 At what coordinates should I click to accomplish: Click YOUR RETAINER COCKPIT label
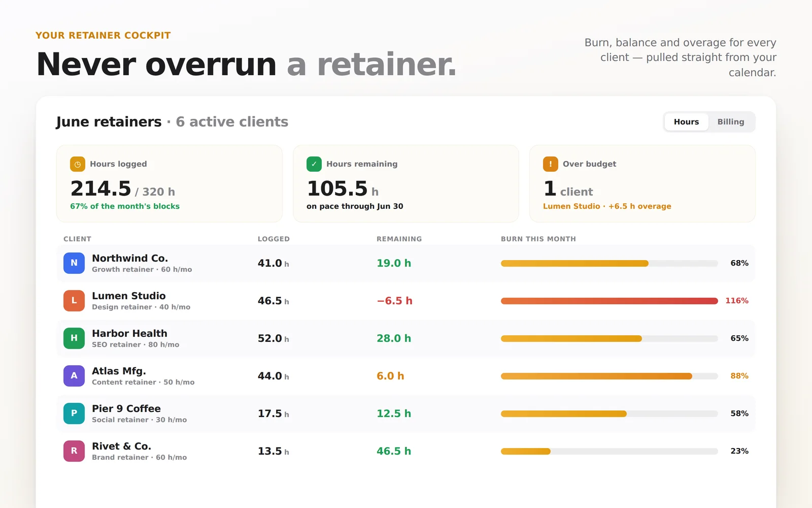tap(103, 36)
